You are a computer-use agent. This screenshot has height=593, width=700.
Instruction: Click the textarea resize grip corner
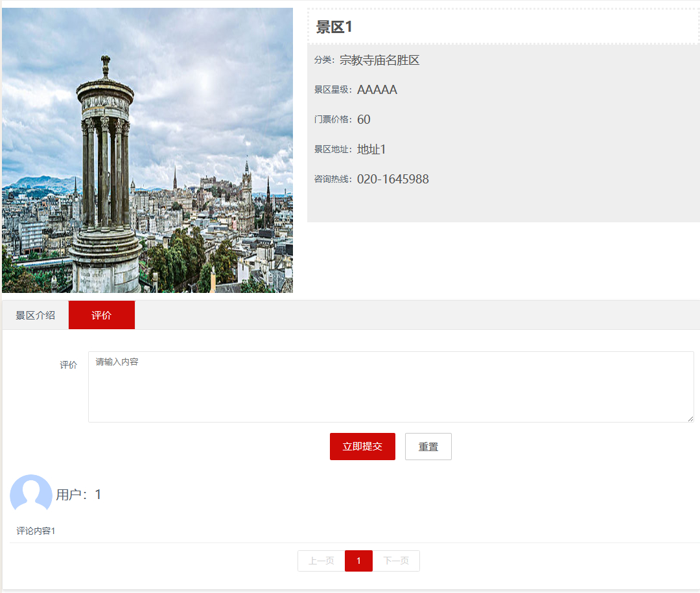[x=688, y=417]
